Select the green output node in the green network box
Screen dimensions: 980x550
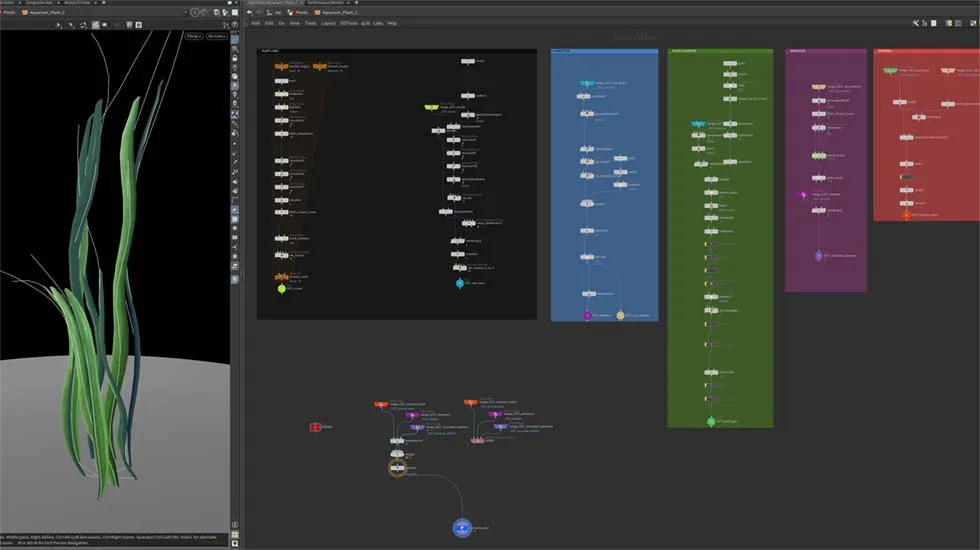click(x=711, y=422)
